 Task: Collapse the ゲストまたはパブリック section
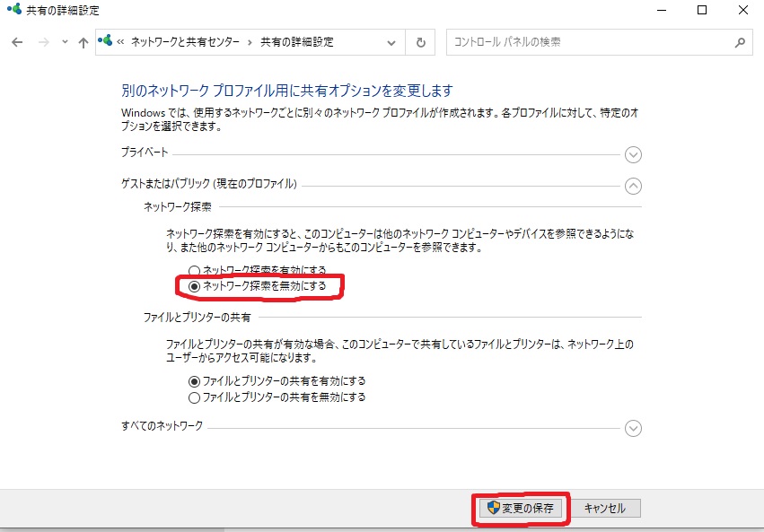633,186
